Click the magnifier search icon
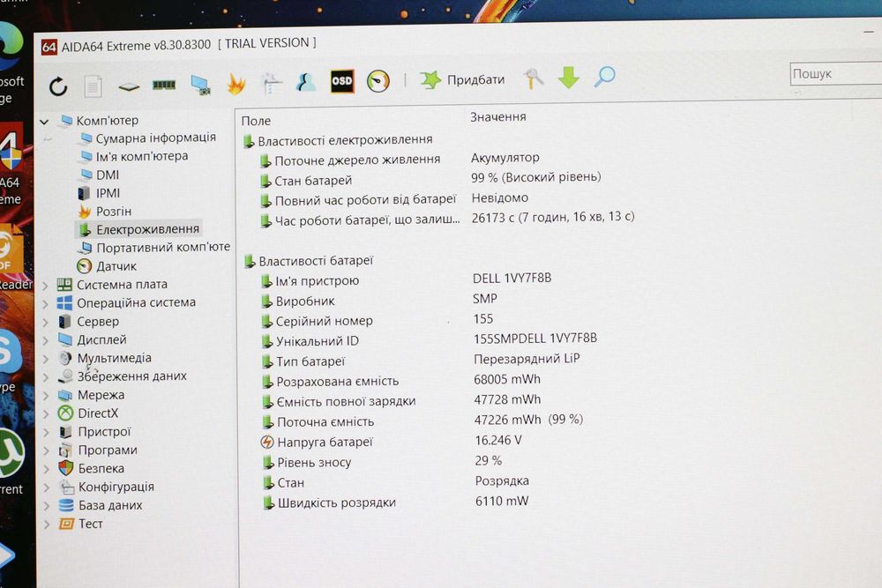 click(605, 77)
